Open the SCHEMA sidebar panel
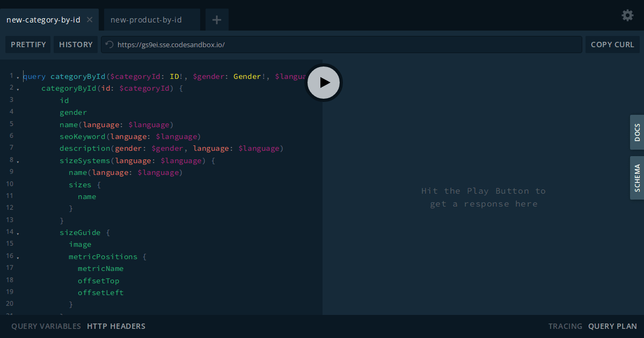 point(637,178)
